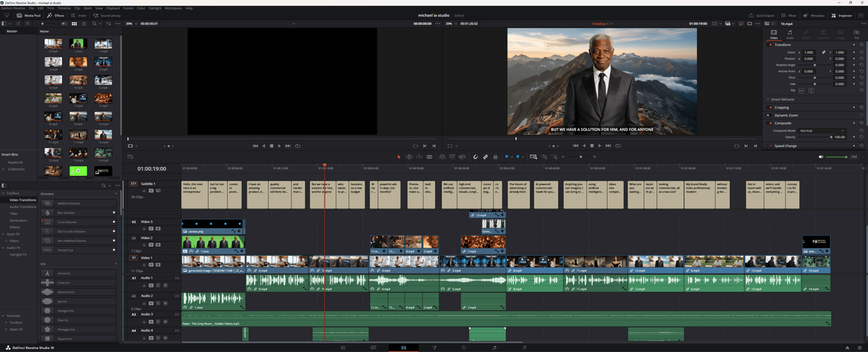Viewport: 868px width, 352px height.
Task: Open the source viewer 39% zoom dropdown
Action: coord(130,24)
